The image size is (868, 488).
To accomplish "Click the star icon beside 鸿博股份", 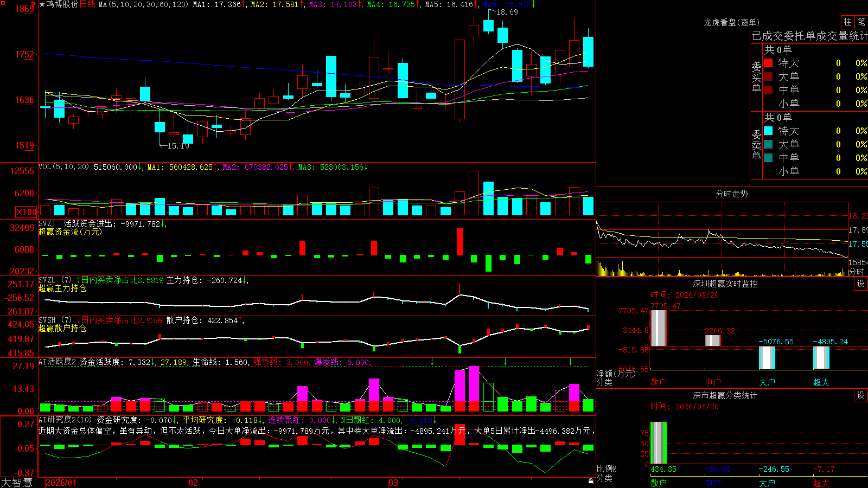I will pyautogui.click(x=42, y=4).
